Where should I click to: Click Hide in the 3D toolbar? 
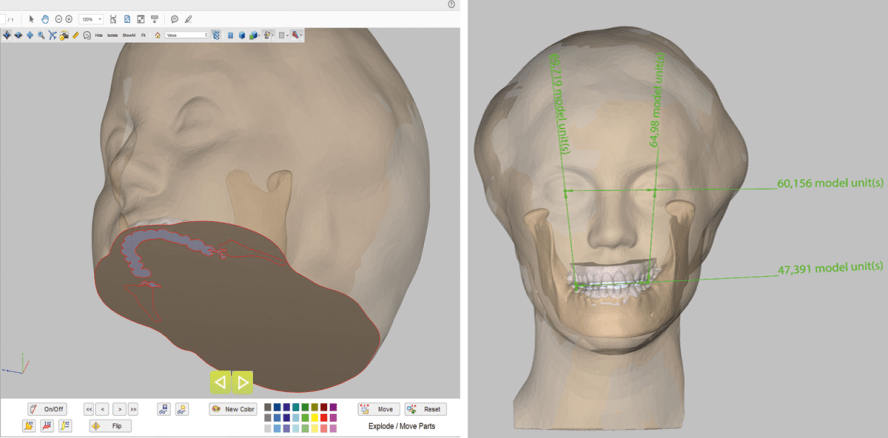(99, 35)
